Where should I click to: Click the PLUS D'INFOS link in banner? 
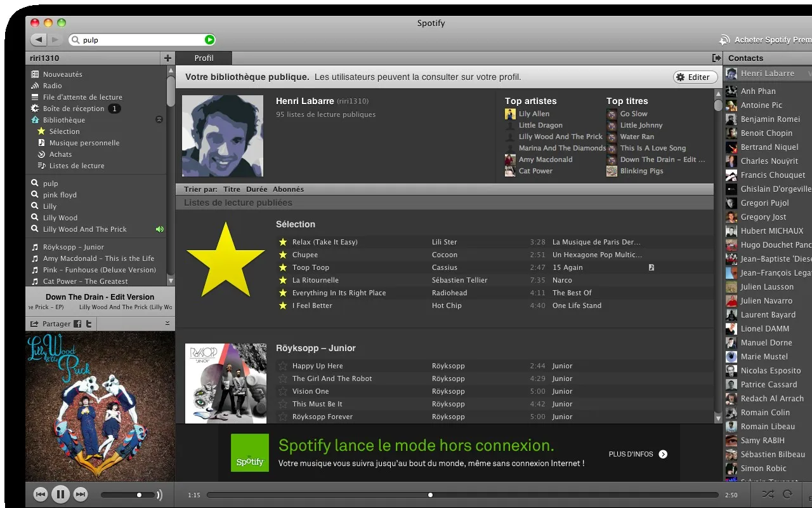click(638, 454)
